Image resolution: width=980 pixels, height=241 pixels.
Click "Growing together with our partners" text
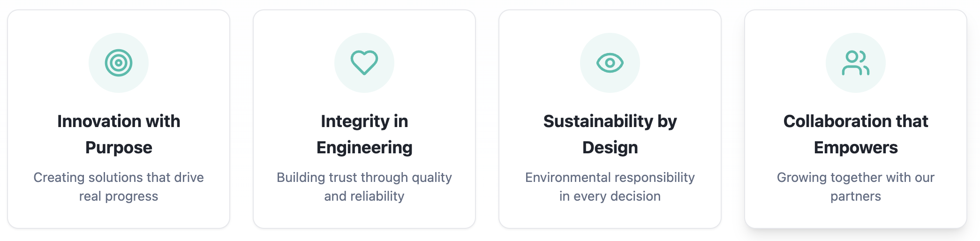pos(856,187)
